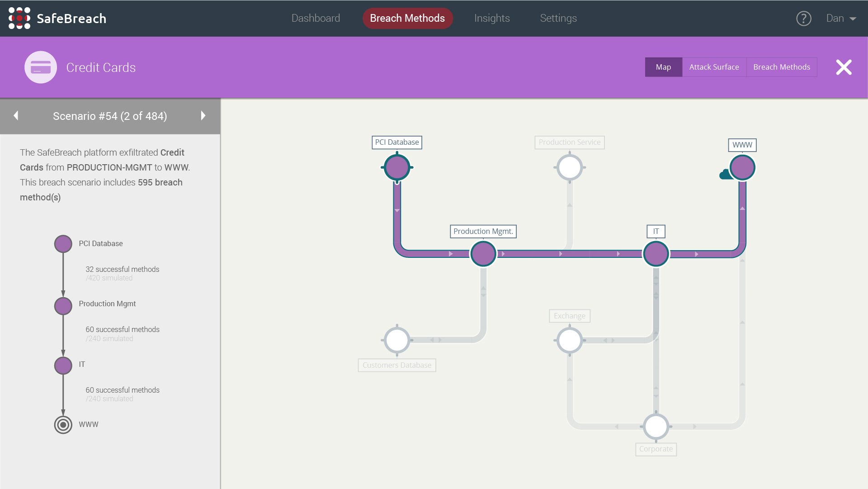Select the IT node on the map

pyautogui.click(x=656, y=254)
